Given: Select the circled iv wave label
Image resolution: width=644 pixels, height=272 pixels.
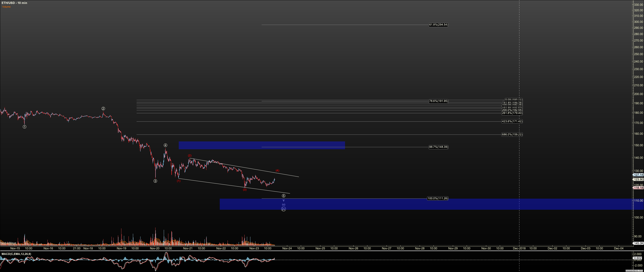Looking at the screenshot, I should click(x=284, y=209).
